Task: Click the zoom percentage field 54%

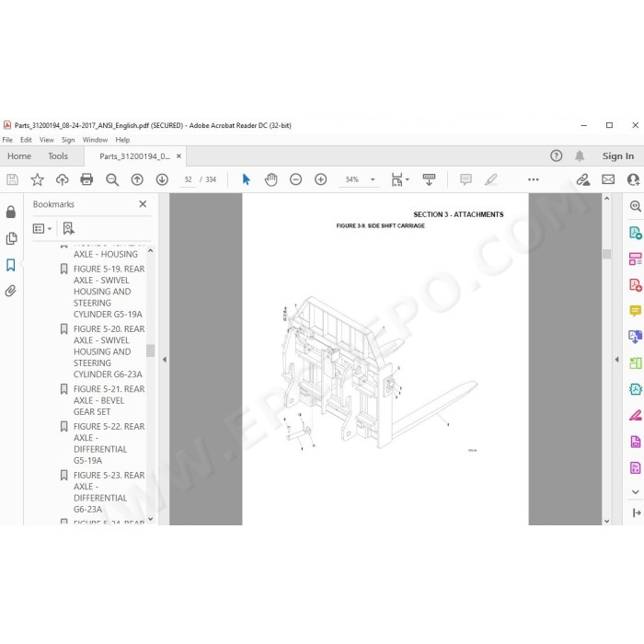Action: (352, 179)
